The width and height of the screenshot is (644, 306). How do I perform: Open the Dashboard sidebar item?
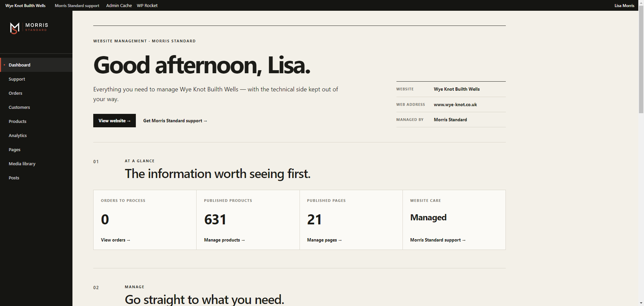click(x=36, y=65)
